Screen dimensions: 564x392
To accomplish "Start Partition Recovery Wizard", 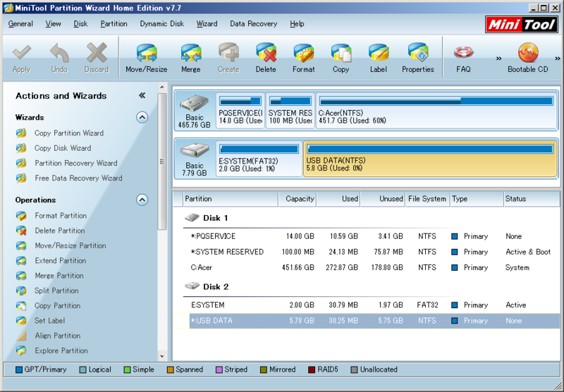I will point(76,163).
